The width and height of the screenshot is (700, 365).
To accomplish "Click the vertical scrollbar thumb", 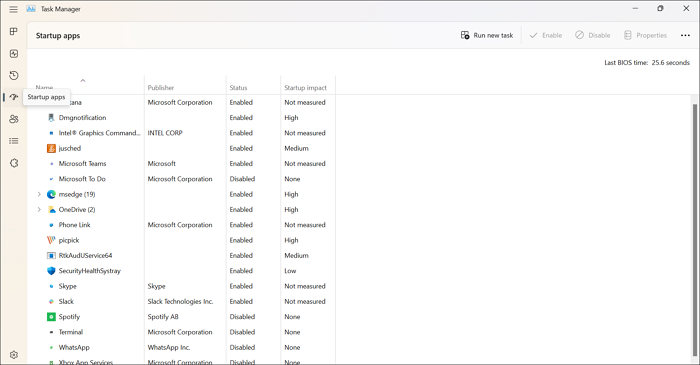I will click(x=695, y=230).
